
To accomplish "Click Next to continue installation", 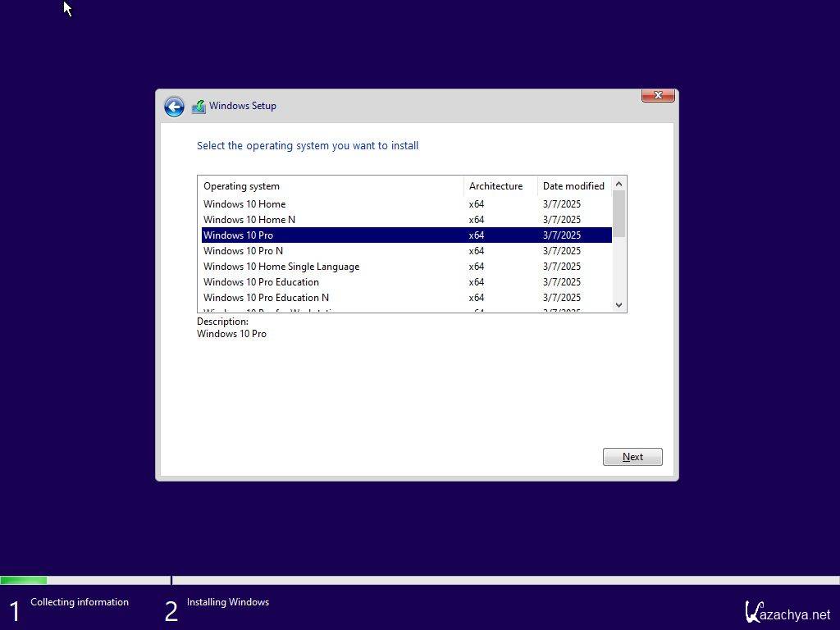I will (x=632, y=457).
